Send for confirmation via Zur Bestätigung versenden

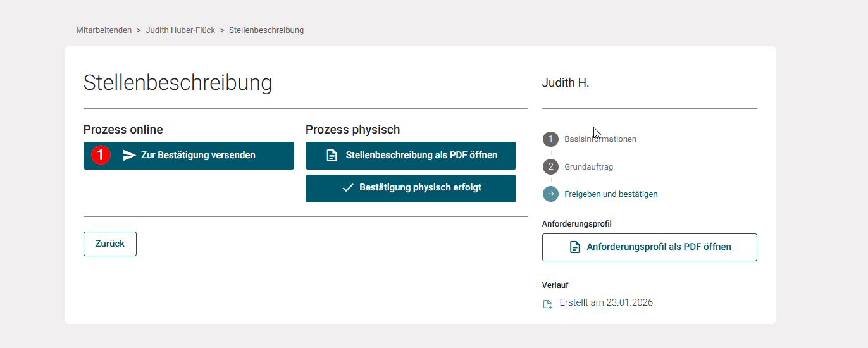pyautogui.click(x=198, y=156)
